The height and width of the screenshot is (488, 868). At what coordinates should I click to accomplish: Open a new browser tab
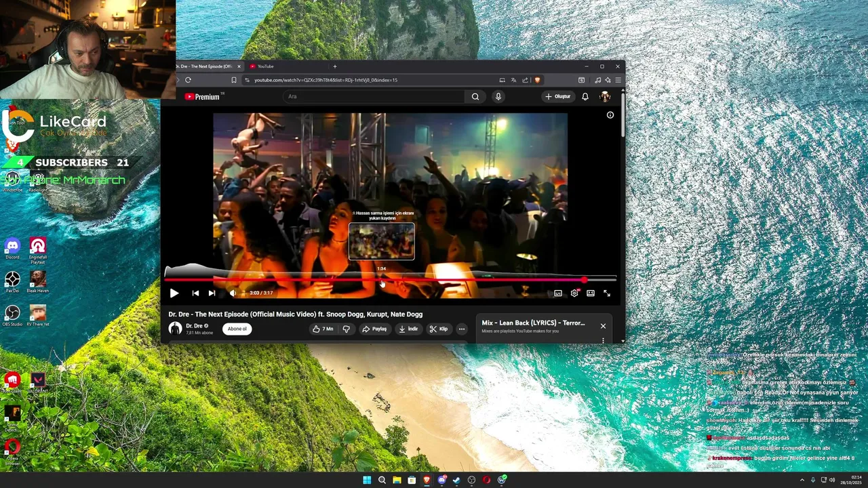[334, 66]
